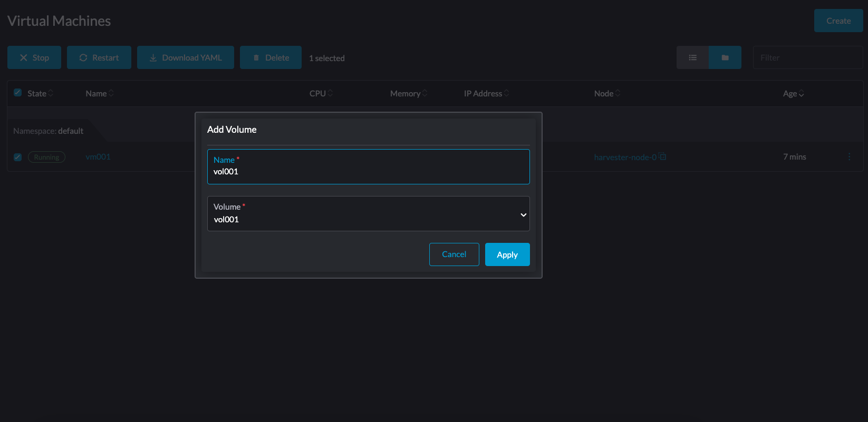The image size is (868, 422).
Task: Toggle the select-all checkbox in header
Action: point(17,93)
